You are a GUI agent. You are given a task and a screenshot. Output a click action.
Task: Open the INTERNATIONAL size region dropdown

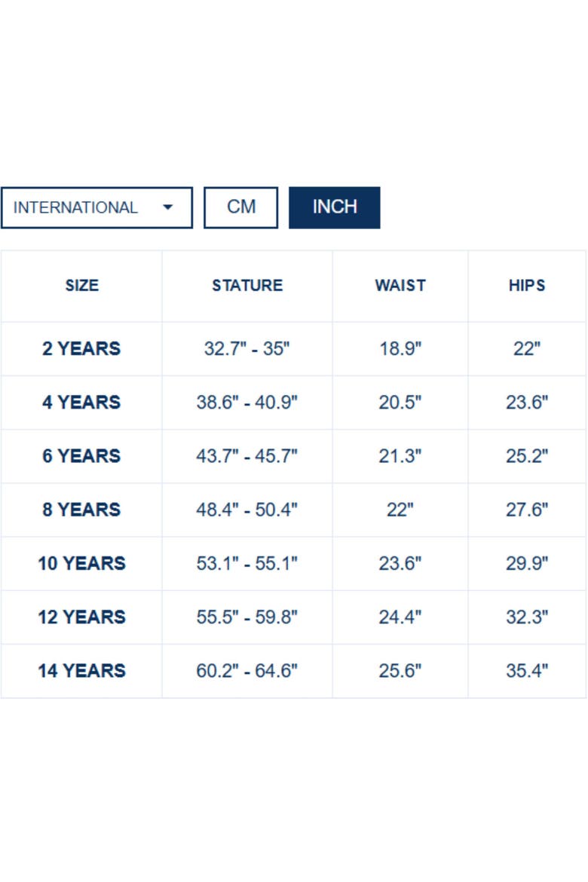tap(96, 207)
